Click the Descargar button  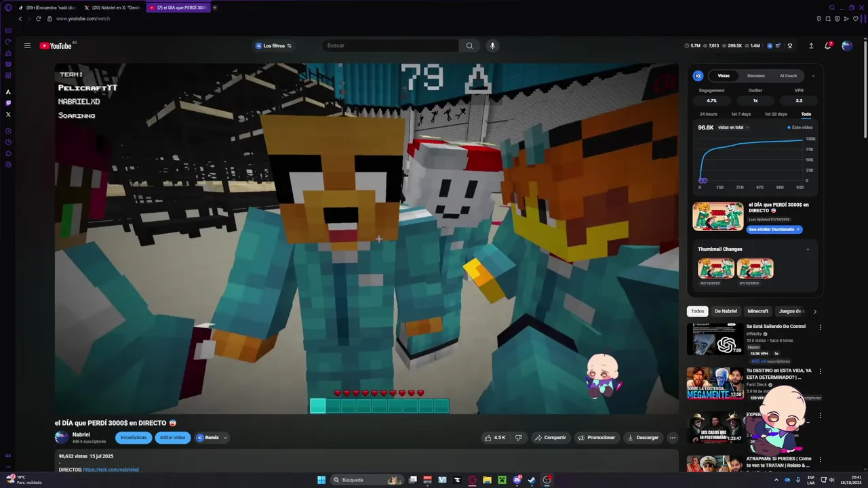point(643,438)
